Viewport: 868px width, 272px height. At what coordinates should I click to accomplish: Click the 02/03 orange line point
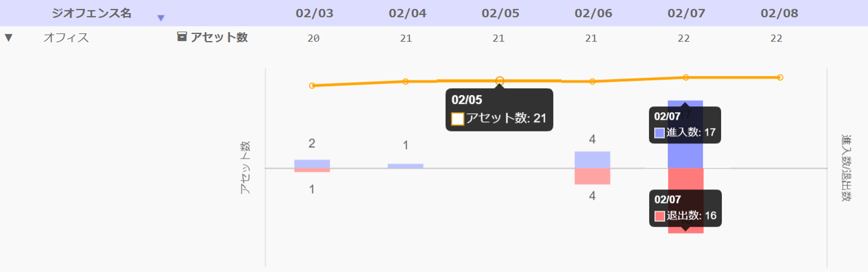(x=312, y=86)
